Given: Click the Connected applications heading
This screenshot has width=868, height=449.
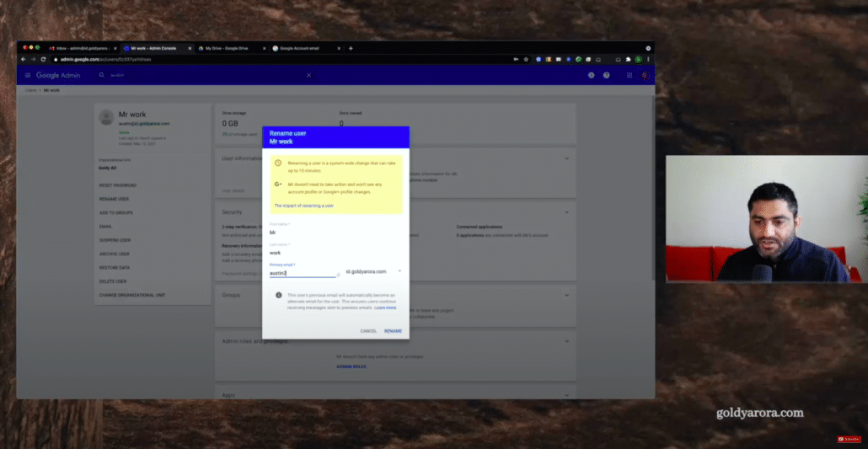Looking at the screenshot, I should tap(480, 227).
